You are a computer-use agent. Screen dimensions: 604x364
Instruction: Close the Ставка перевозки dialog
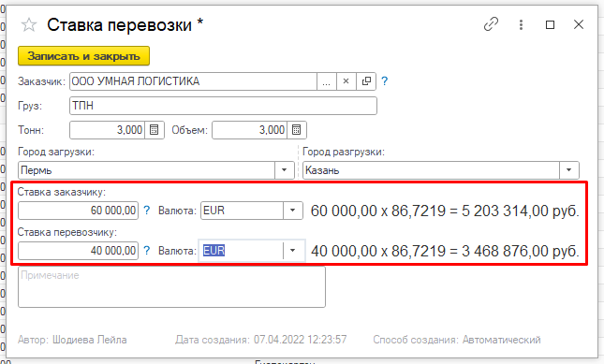tap(579, 25)
